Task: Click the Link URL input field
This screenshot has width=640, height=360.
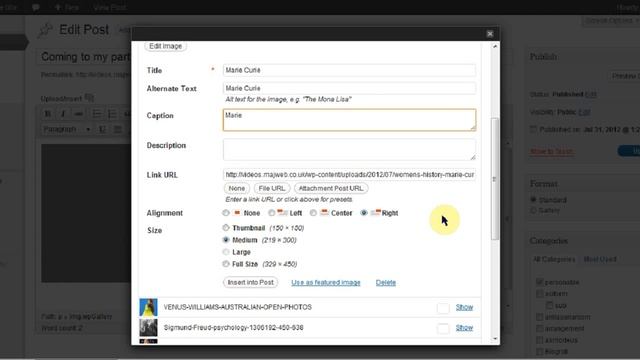Action: [349, 175]
